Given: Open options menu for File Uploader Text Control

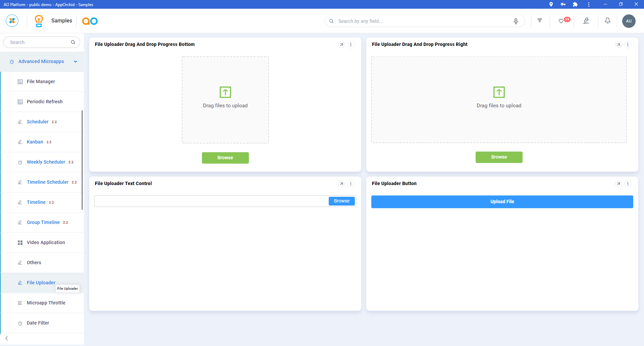Looking at the screenshot, I should (x=351, y=184).
